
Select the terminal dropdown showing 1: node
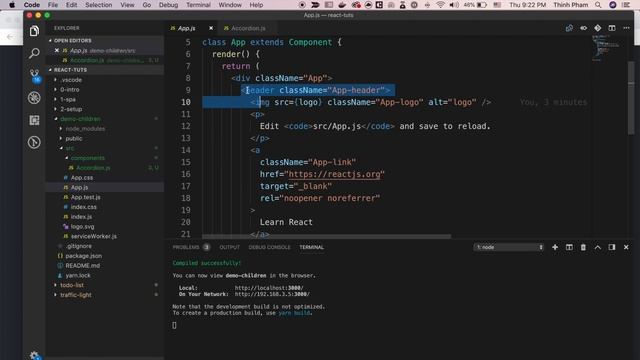509,247
